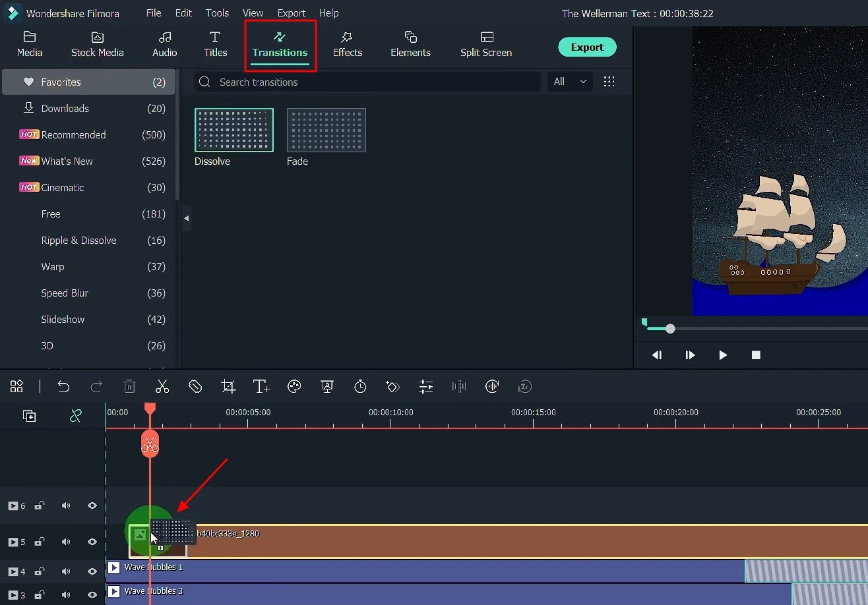Click the playhead scissors marker
The width and height of the screenshot is (868, 605).
tap(150, 444)
